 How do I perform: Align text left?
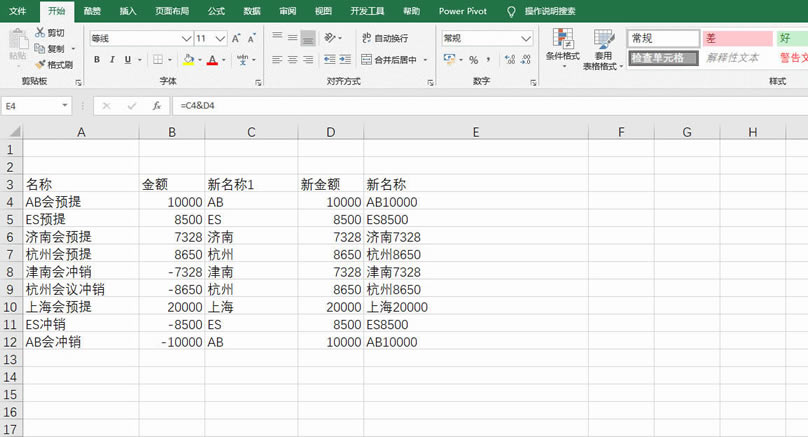tap(277, 60)
